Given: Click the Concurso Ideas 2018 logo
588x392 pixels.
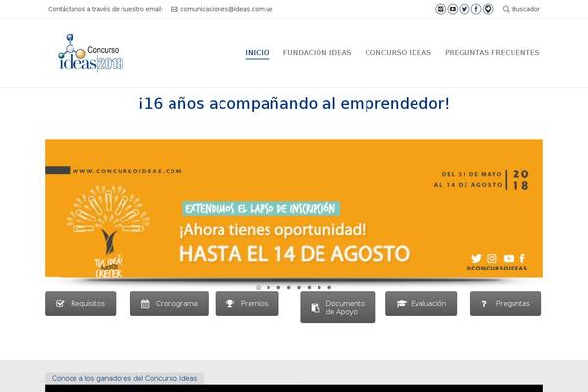Looking at the screenshot, I should tap(91, 53).
